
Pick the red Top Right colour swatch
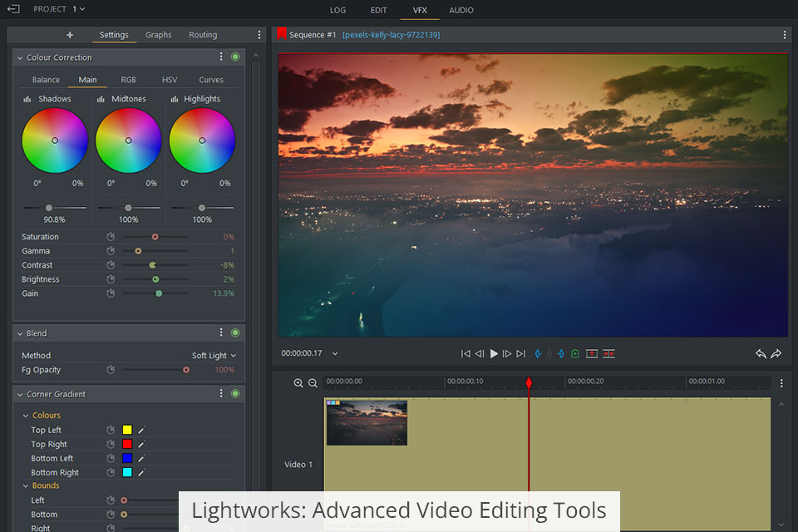[127, 444]
